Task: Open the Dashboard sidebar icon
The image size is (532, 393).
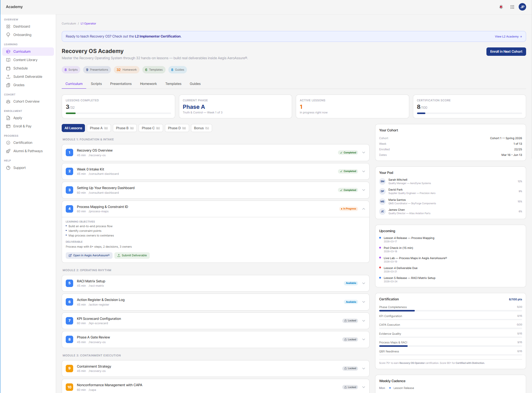Action: (x=8, y=27)
